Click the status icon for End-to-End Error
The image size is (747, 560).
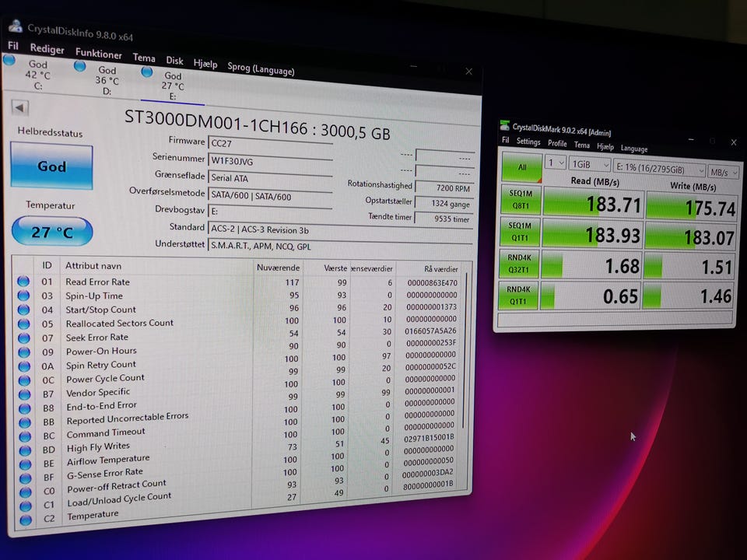pos(25,408)
